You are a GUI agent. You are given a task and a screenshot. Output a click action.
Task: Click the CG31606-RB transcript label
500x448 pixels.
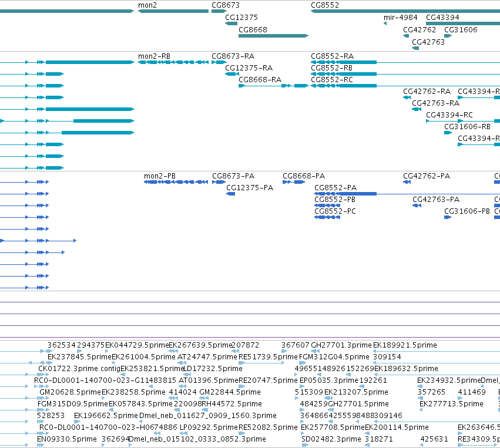coord(467,127)
